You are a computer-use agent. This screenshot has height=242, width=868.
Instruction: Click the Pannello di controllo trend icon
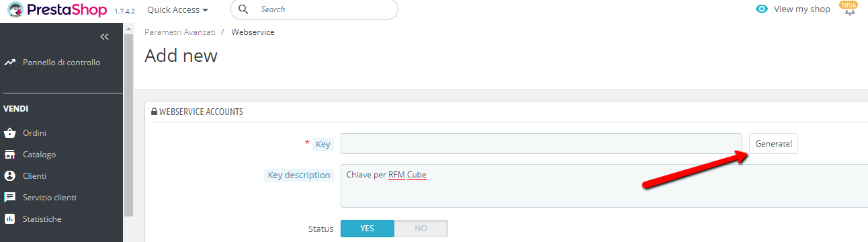point(10,63)
